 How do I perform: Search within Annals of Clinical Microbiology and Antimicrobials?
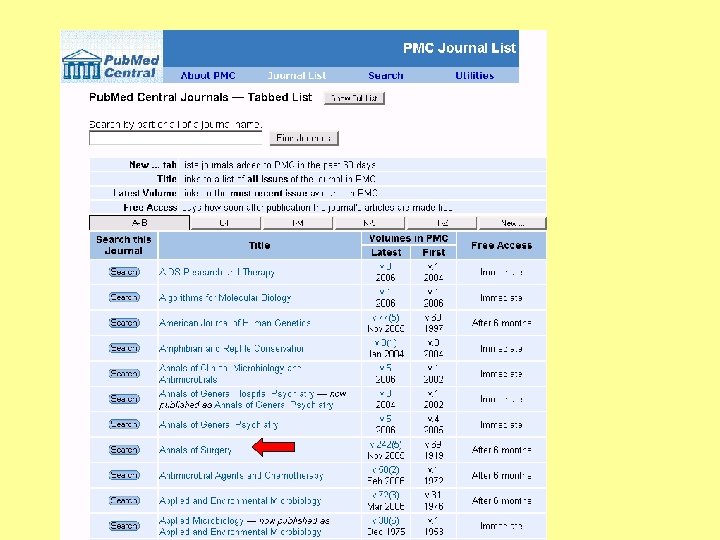tap(124, 374)
